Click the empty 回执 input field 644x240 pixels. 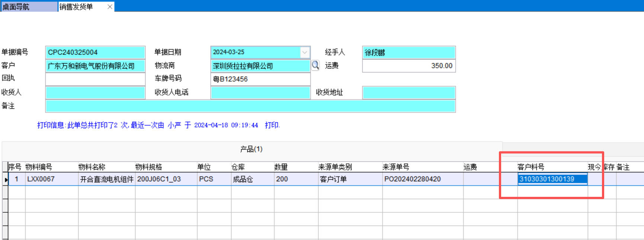(x=95, y=79)
